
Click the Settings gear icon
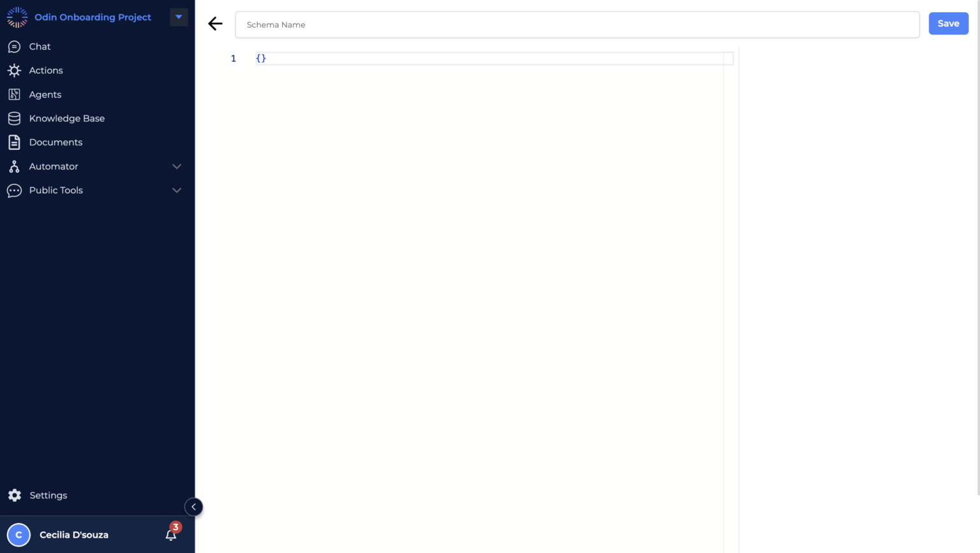click(15, 495)
